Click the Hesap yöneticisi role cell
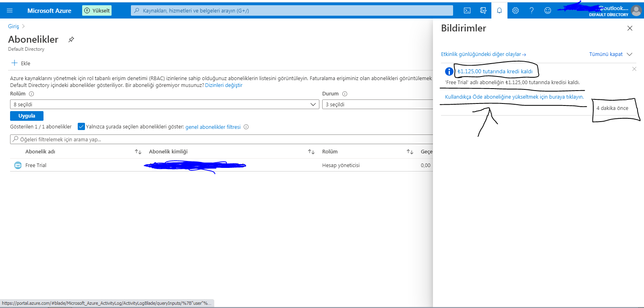 (x=341, y=165)
